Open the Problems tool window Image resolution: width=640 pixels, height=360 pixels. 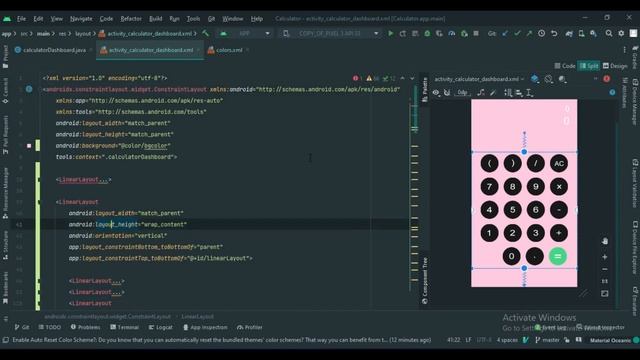[x=85, y=327]
